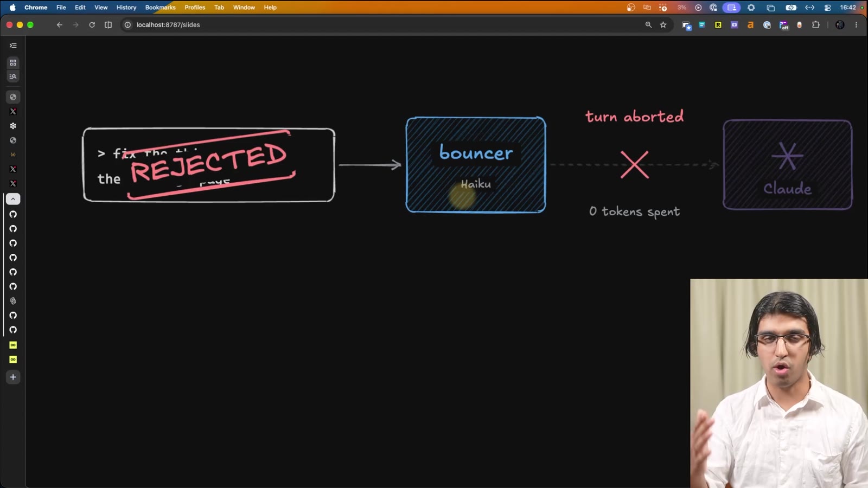The image size is (868, 488).
Task: Reload the localhost slides page
Action: point(92,25)
